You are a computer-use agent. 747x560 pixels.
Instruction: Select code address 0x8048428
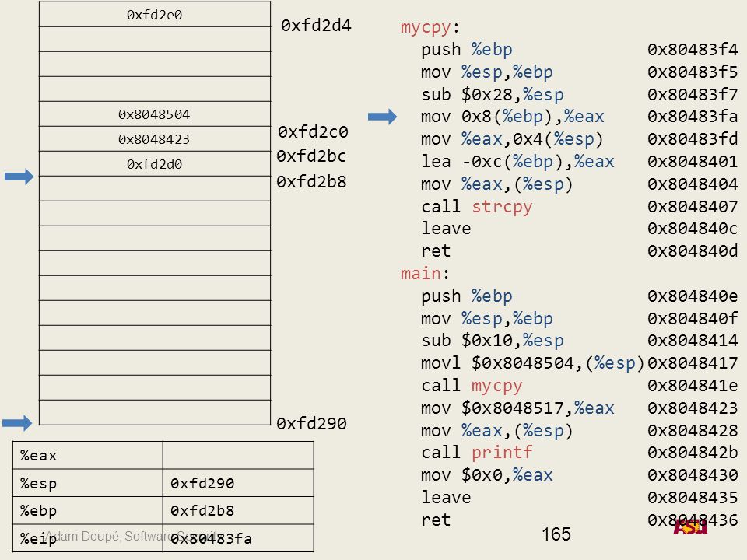click(693, 430)
